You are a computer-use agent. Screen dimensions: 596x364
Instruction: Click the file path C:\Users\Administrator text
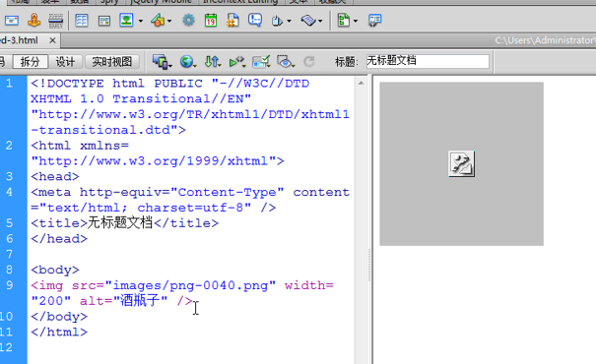[x=545, y=40]
